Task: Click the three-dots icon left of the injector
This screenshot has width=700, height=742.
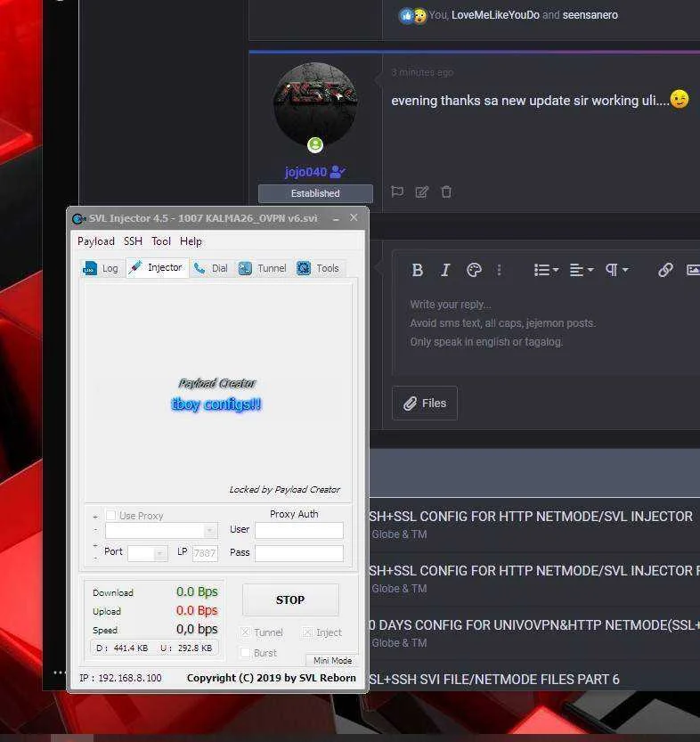Action: point(59,672)
